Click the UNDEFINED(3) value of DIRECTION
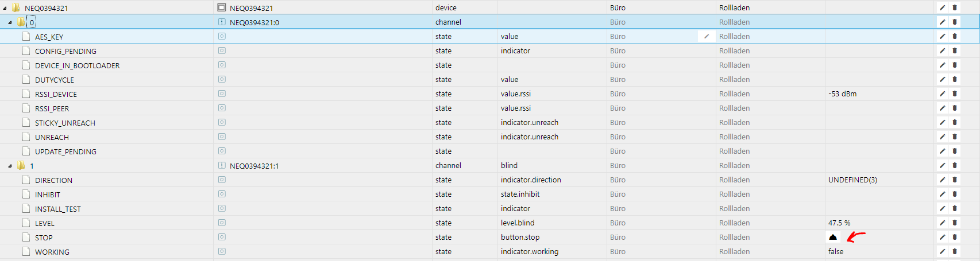This screenshot has width=980, height=261. click(x=852, y=180)
